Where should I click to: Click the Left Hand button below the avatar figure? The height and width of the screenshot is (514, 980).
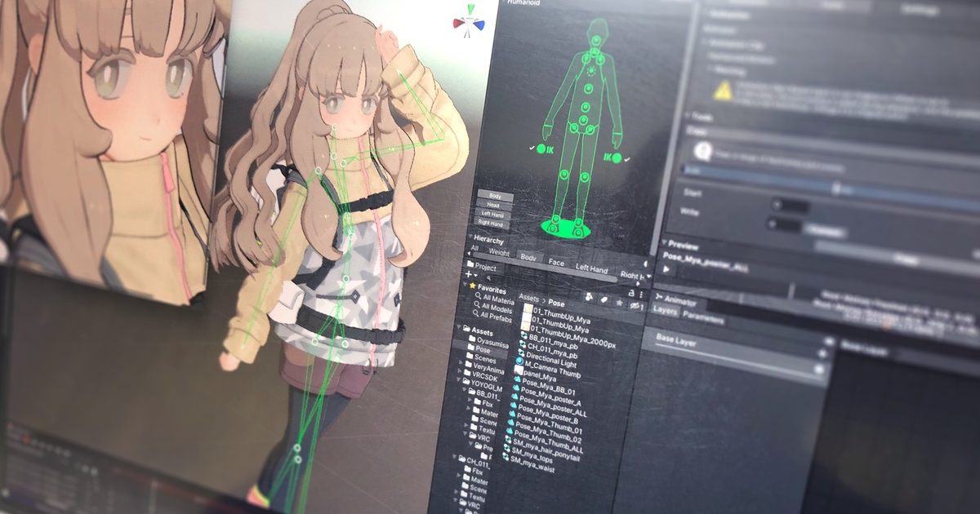point(493,215)
